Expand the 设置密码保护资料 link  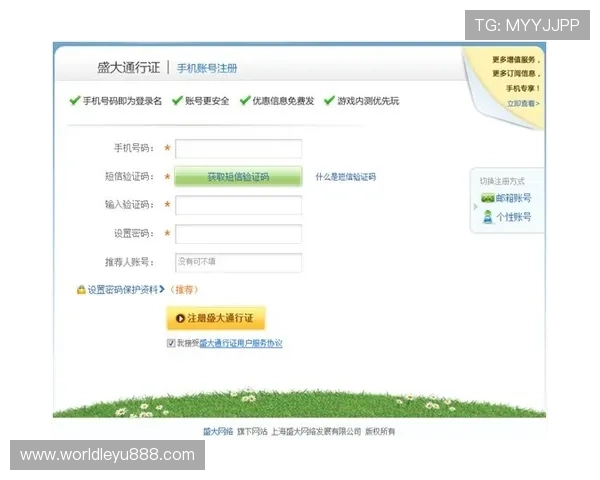pos(126,290)
